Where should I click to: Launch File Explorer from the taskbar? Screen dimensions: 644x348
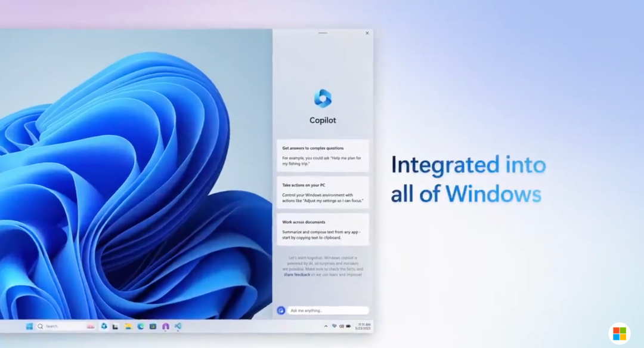(x=128, y=326)
